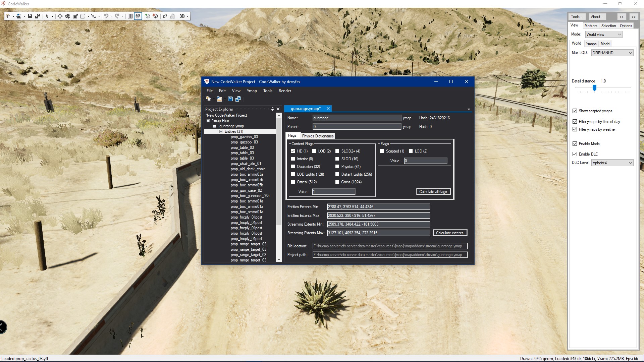Click Open folder icon in project window toolbar
The width and height of the screenshot is (644, 362).
pyautogui.click(x=219, y=99)
